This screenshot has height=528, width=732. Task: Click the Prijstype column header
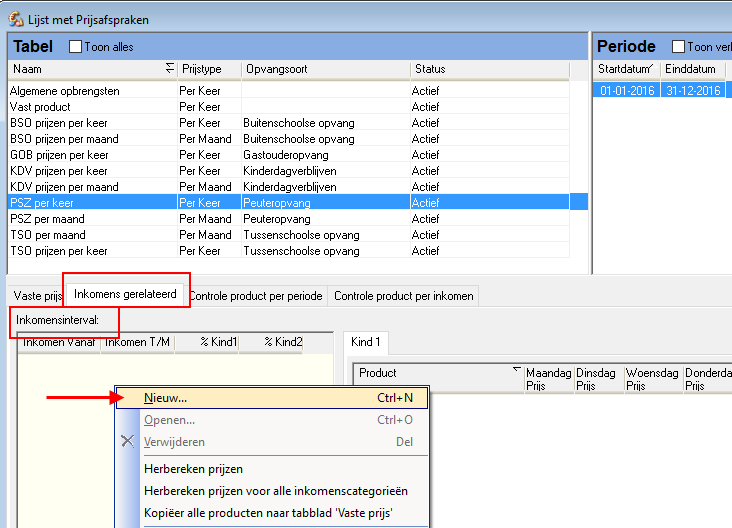209,69
